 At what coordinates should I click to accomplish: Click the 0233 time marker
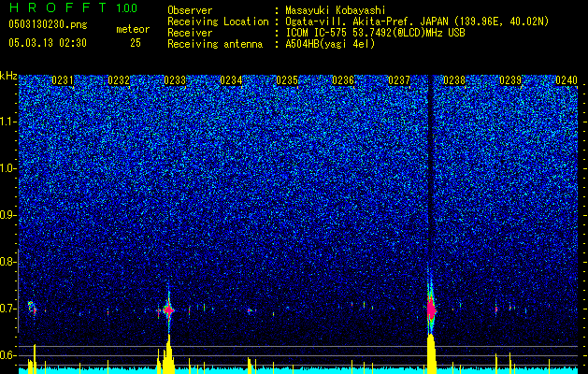point(175,80)
